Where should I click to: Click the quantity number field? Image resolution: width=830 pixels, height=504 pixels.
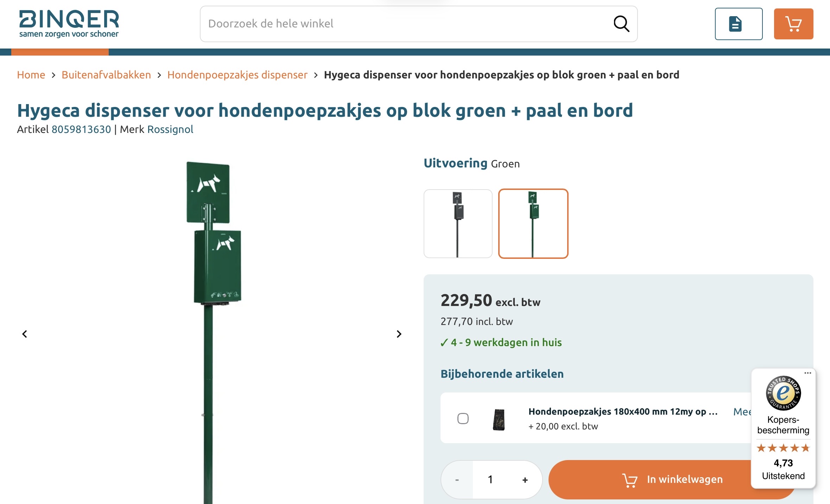[x=490, y=480]
